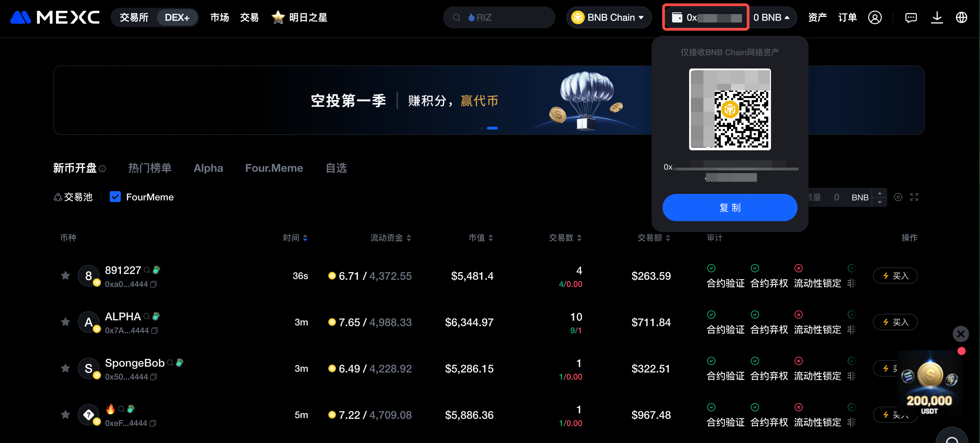
Task: Click search icon next to SpongeBob
Action: coord(170,363)
